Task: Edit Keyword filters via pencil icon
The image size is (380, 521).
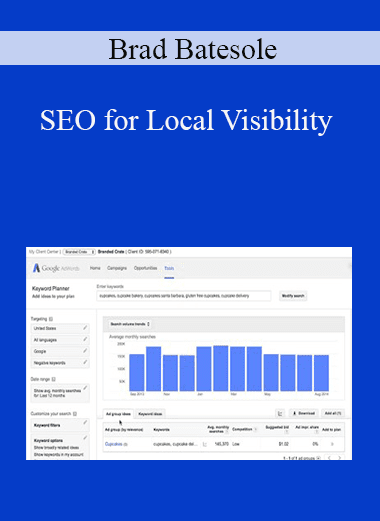Action: click(x=85, y=423)
